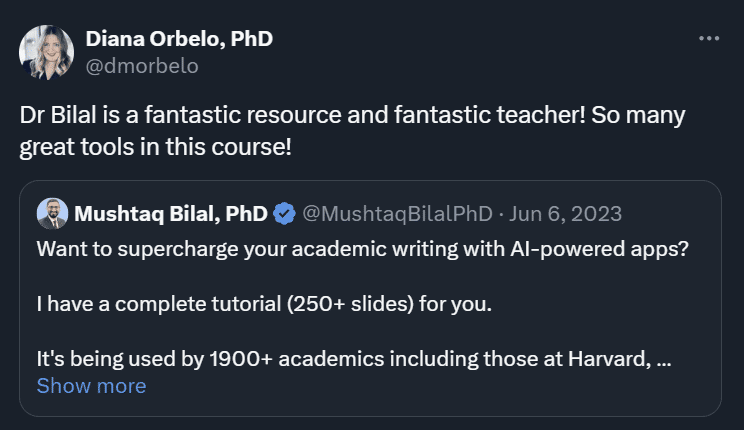744x430 pixels.
Task: Click the word "Harvard" in the quoted tweet
Action: click(x=608, y=359)
